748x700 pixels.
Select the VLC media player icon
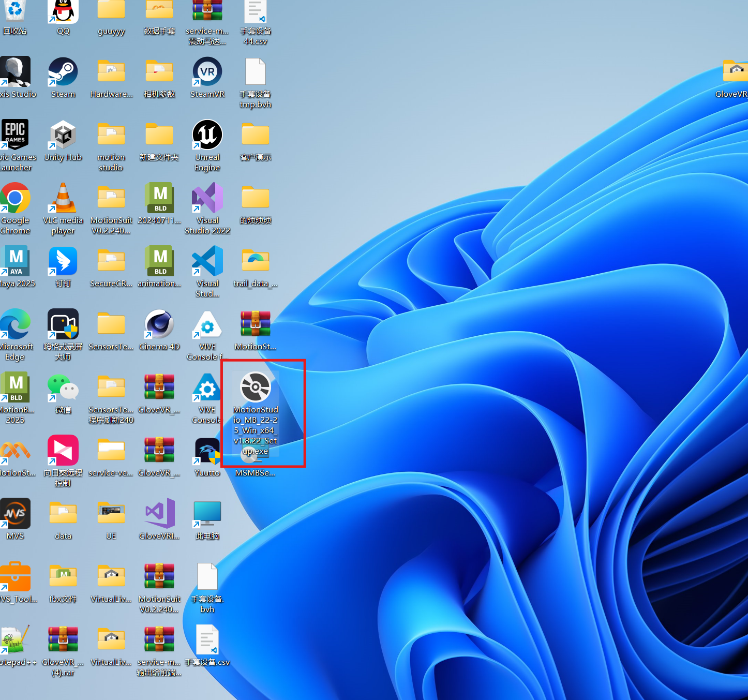[63, 198]
